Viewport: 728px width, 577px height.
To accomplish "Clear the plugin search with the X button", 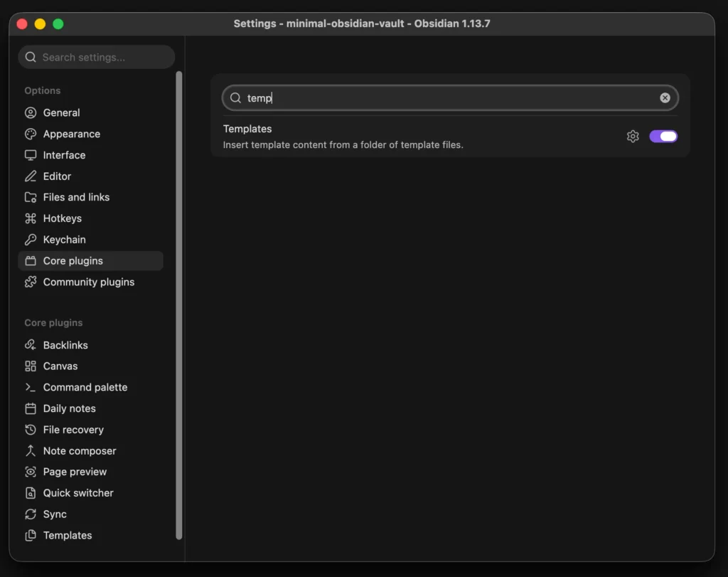I will coord(665,97).
